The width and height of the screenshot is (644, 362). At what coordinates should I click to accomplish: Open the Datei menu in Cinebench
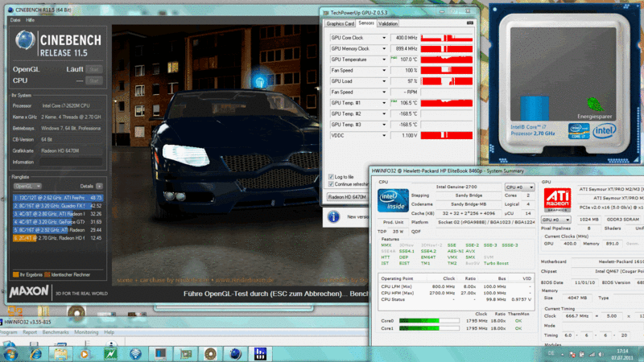15,20
